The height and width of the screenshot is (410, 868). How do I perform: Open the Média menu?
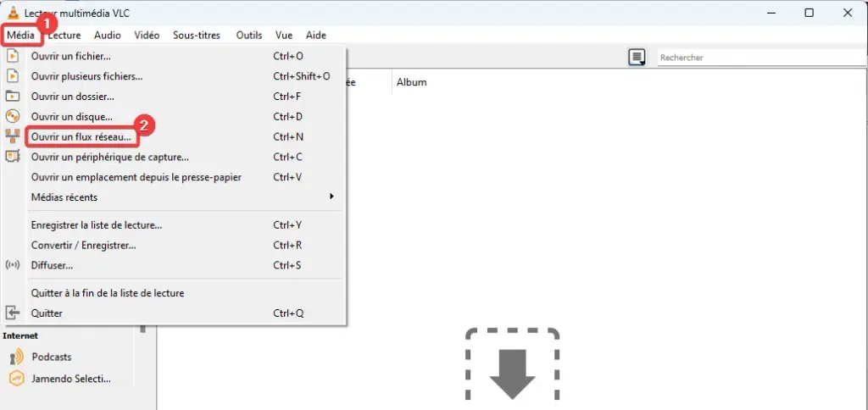coord(20,36)
